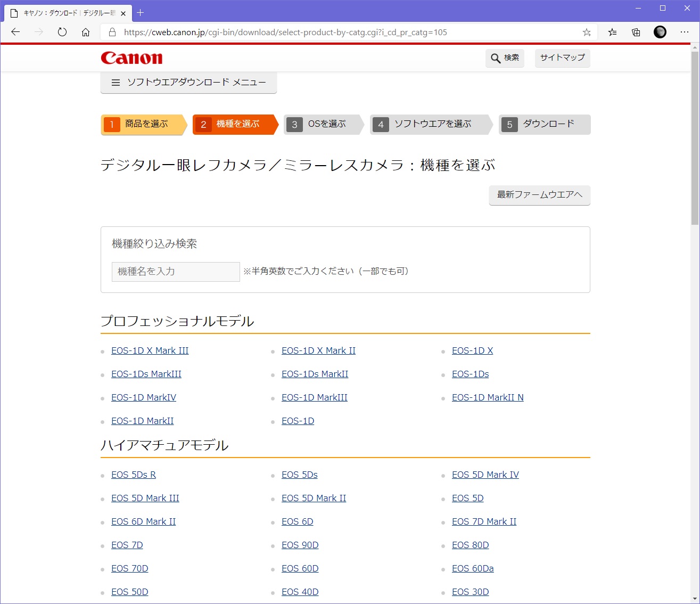Open the EOS-1D link
This screenshot has width=700, height=604.
pyautogui.click(x=298, y=421)
